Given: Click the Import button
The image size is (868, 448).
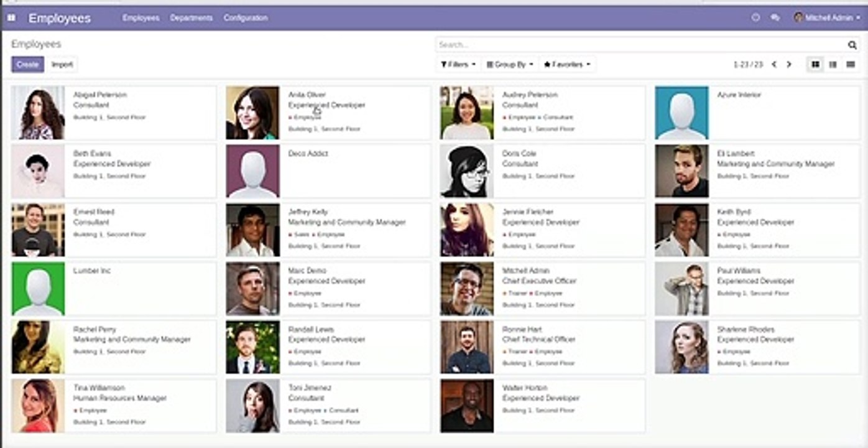Looking at the screenshot, I should [62, 64].
